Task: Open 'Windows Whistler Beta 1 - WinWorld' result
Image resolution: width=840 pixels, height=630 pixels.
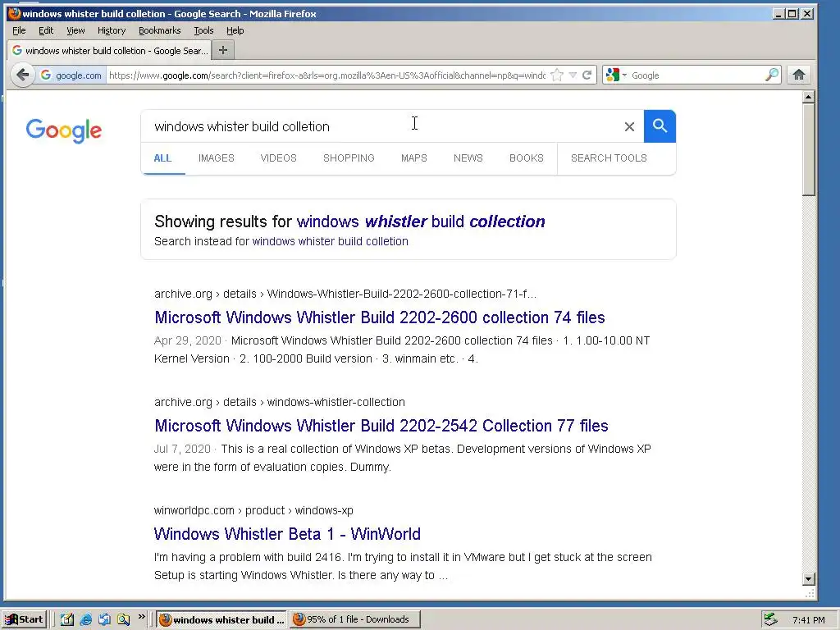Action: click(287, 533)
